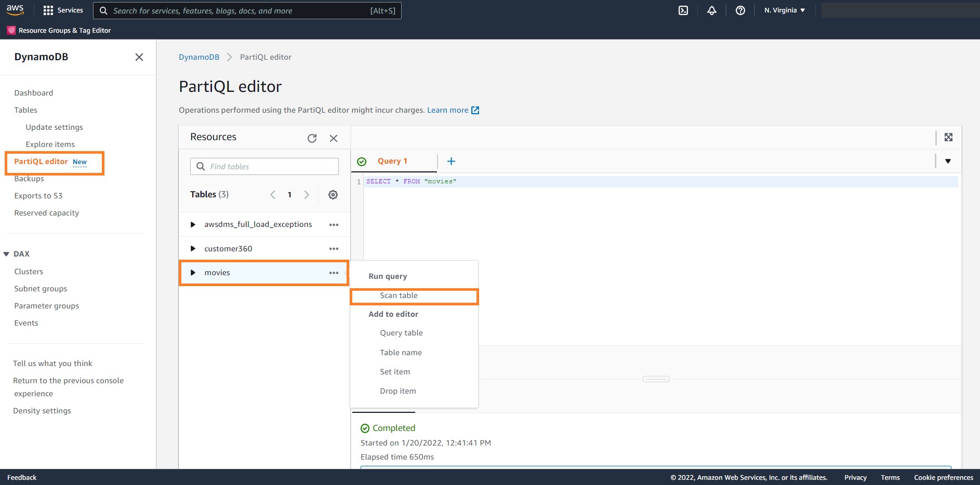Refresh the Resources table list
980x485 pixels.
312,138
